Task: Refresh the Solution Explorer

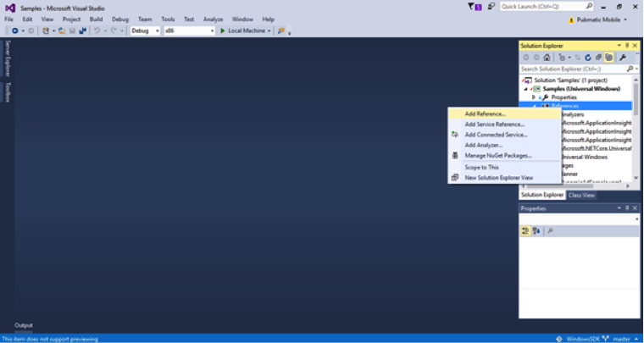Action: (x=588, y=58)
